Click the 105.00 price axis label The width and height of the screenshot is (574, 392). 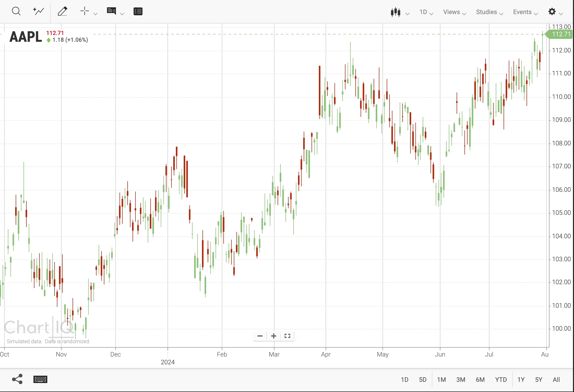pyautogui.click(x=561, y=213)
